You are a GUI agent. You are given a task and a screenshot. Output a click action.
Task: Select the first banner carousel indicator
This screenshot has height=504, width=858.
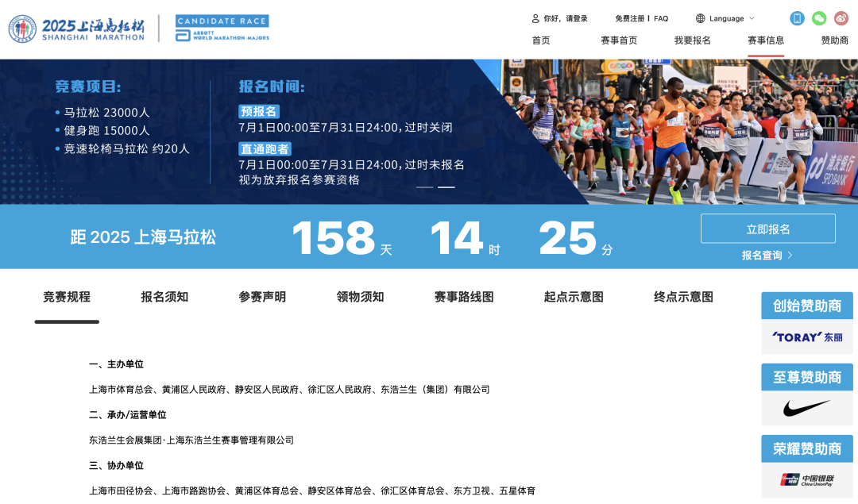[x=424, y=187]
